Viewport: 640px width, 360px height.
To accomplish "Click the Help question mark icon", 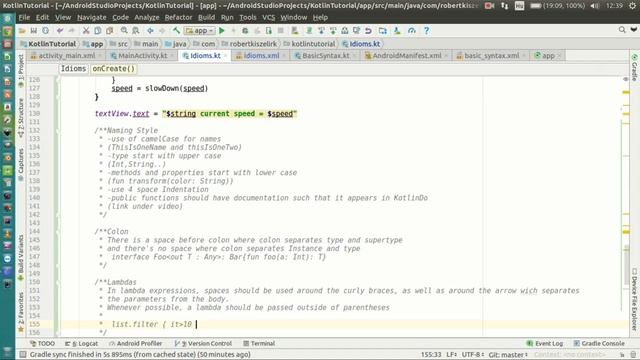I will (426, 31).
